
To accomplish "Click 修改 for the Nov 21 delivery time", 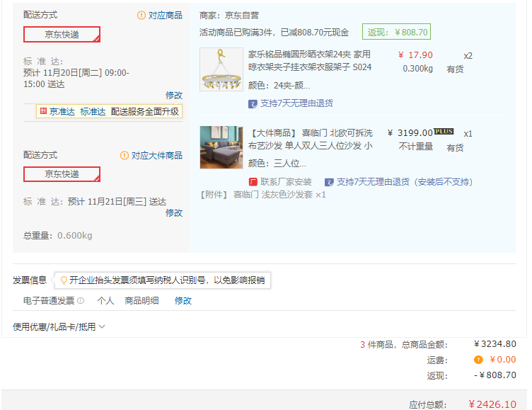I will (174, 212).
